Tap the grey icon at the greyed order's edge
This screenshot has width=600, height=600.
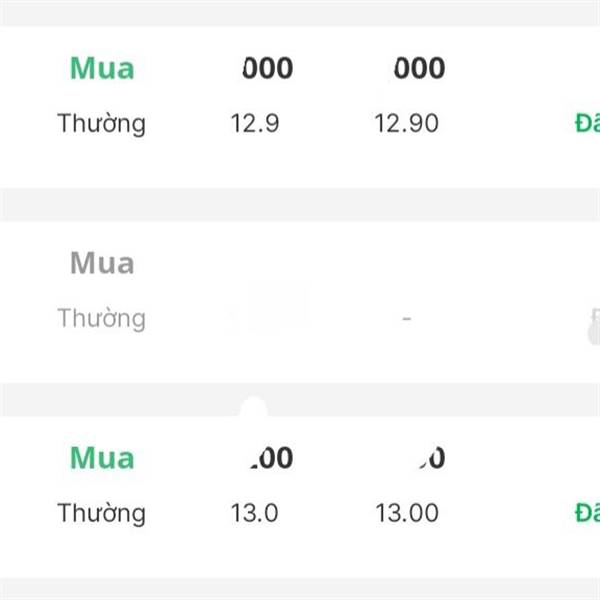pyautogui.click(x=594, y=325)
